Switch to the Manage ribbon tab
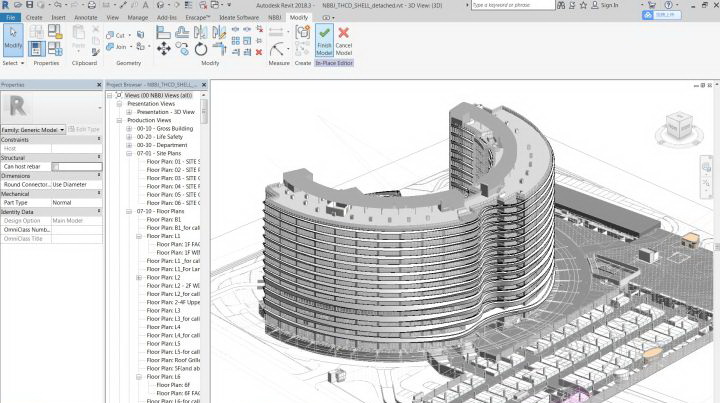Screen dimensions: 720x403 [x=138, y=17]
